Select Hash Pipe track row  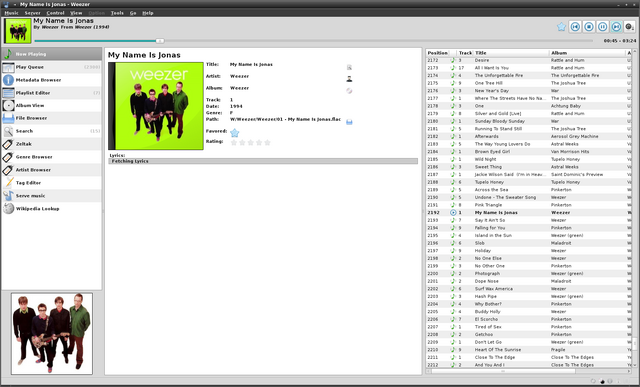coord(529,296)
